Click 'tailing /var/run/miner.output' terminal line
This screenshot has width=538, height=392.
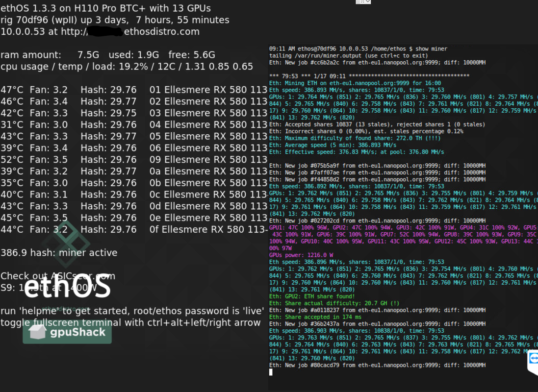pyautogui.click(x=349, y=56)
